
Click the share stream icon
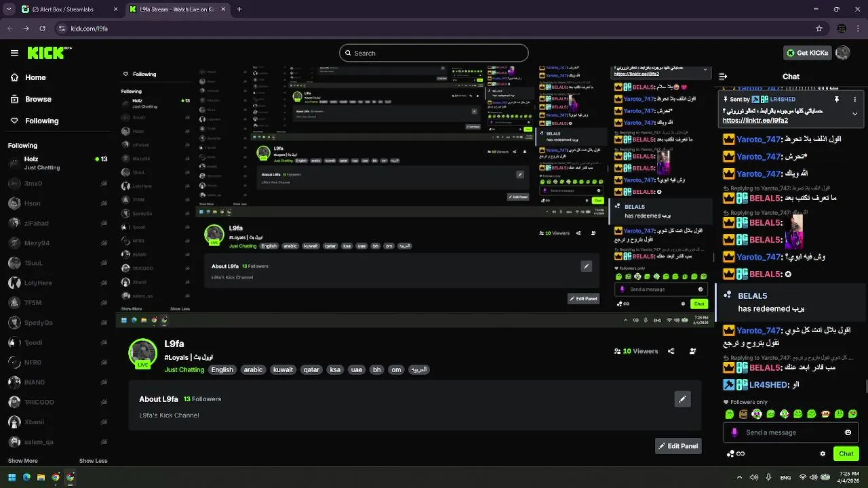click(671, 351)
